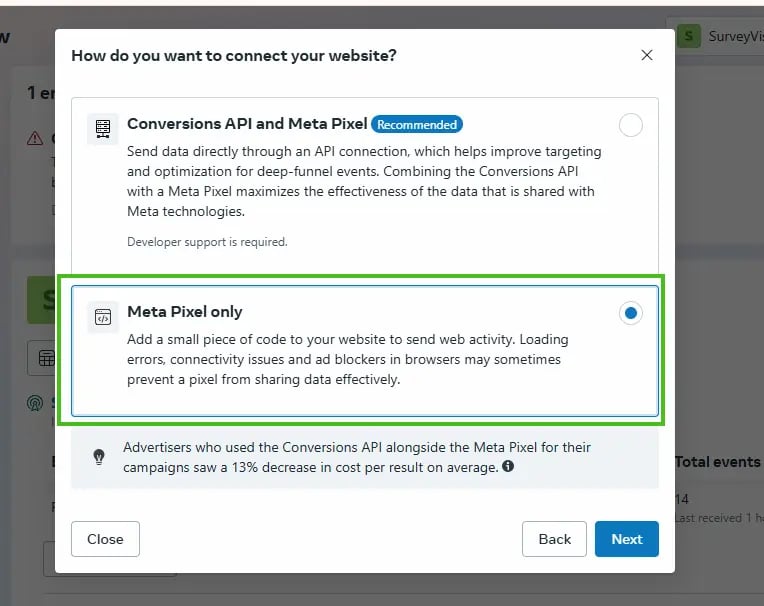
Task: Click the code window icon beside Meta Pixel only
Action: pyautogui.click(x=103, y=317)
